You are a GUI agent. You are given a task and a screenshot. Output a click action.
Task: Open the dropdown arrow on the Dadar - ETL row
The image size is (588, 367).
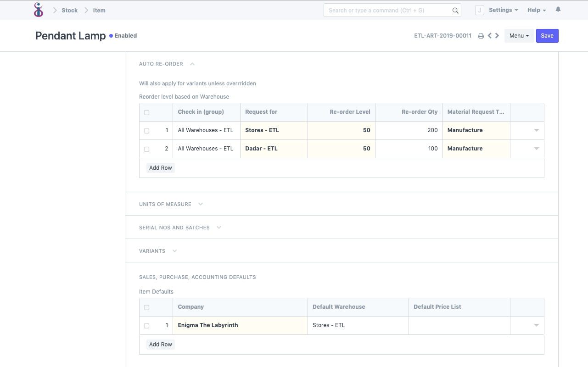click(536, 149)
